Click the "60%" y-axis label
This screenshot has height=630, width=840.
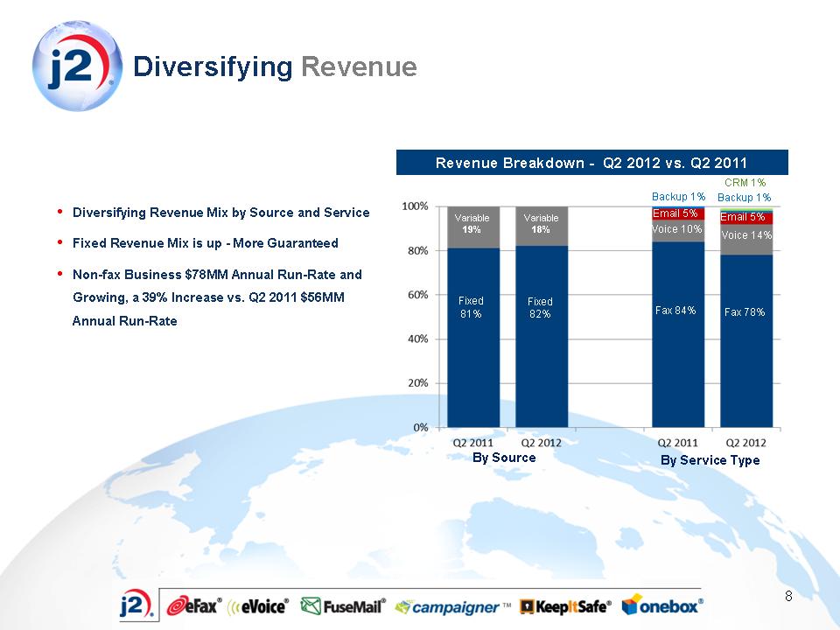tap(417, 295)
